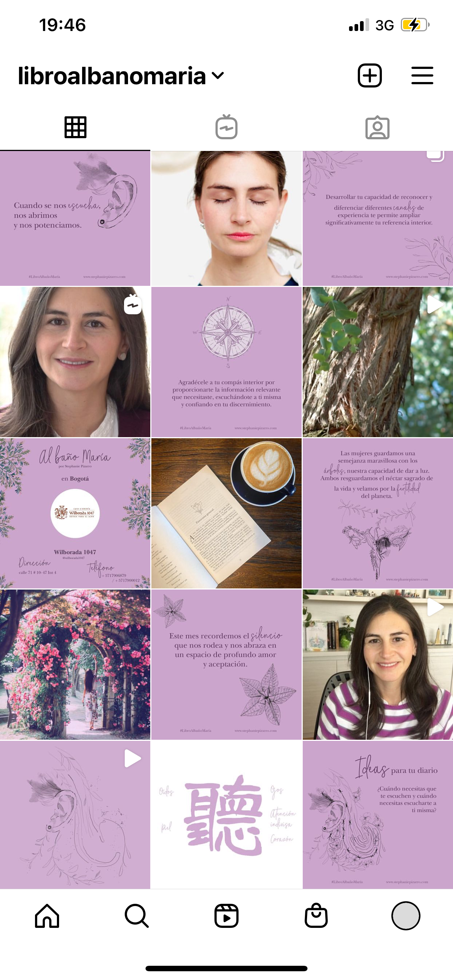Open the Chinese character 聽 post
Viewport: 453px width, 980px height.
pyautogui.click(x=226, y=815)
